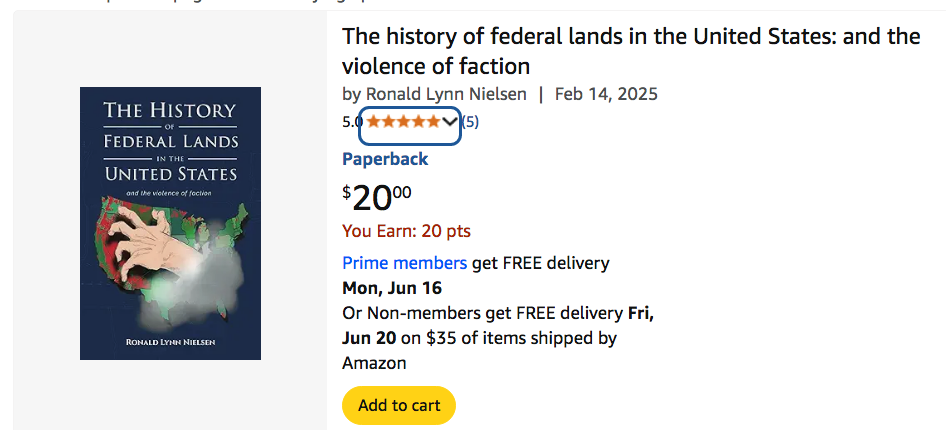Viewport: 946px width, 430px height.
Task: Click the word Amazon in shipping text
Action: pyautogui.click(x=374, y=363)
